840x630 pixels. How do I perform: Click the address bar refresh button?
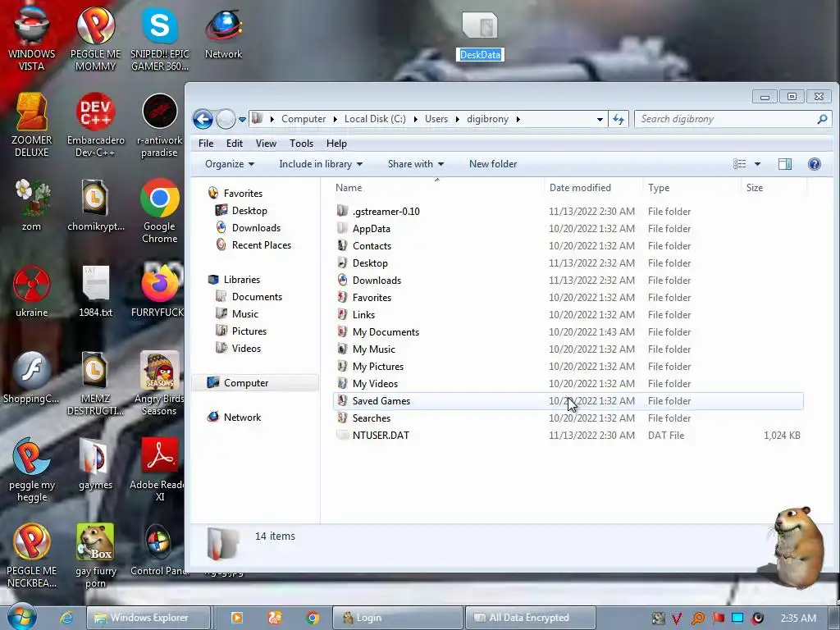click(619, 119)
